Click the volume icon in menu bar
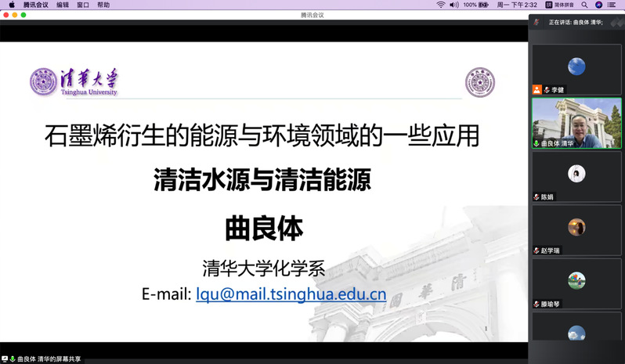The height and width of the screenshot is (364, 625). [453, 5]
